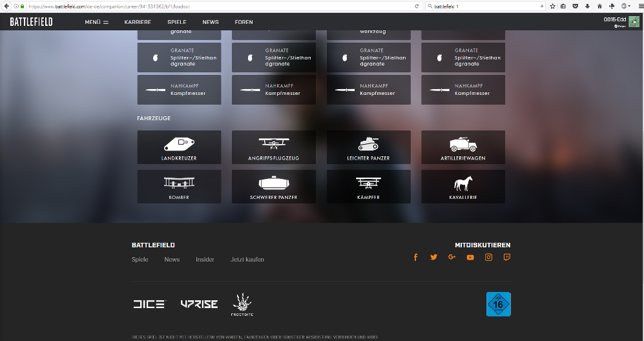Screen dimensions: 644x341
Task: Open the Facebook social link
Action: (416, 258)
